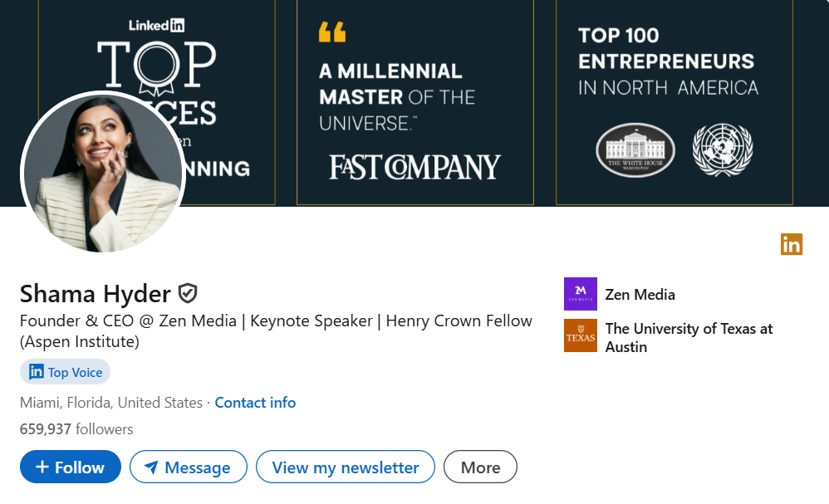Click the Top Voice badge
Image resolution: width=829 pixels, height=504 pixels.
pos(65,372)
